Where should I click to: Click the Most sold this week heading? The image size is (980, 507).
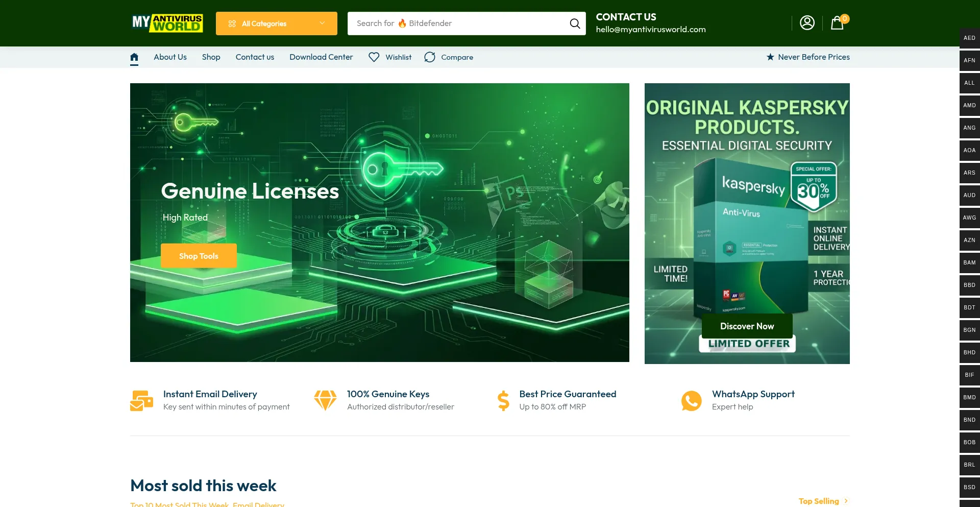click(203, 486)
